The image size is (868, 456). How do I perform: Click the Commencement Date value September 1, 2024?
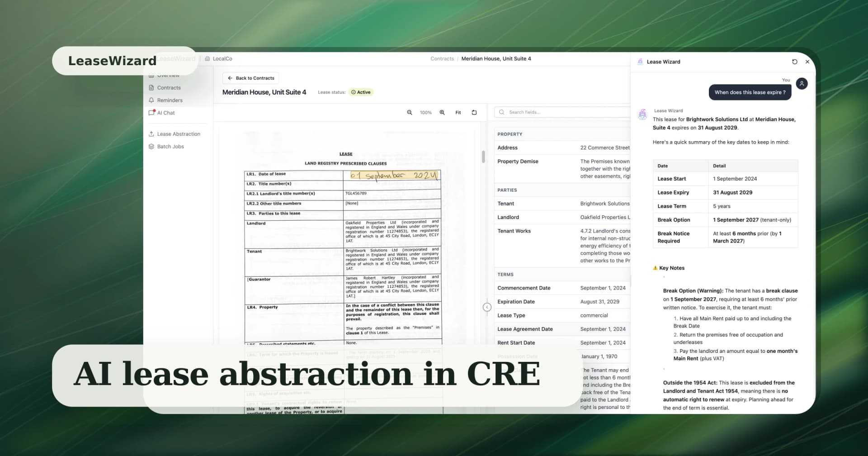tap(603, 288)
